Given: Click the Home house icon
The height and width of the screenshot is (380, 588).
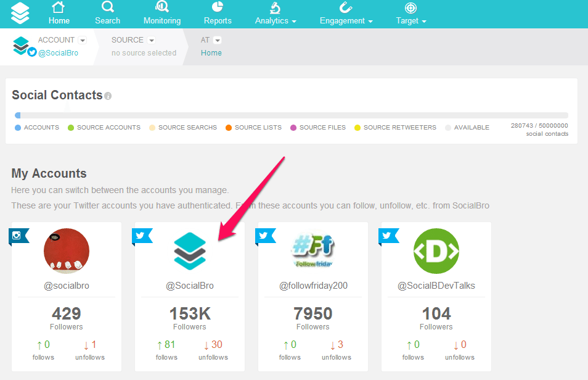Looking at the screenshot, I should coord(59,7).
